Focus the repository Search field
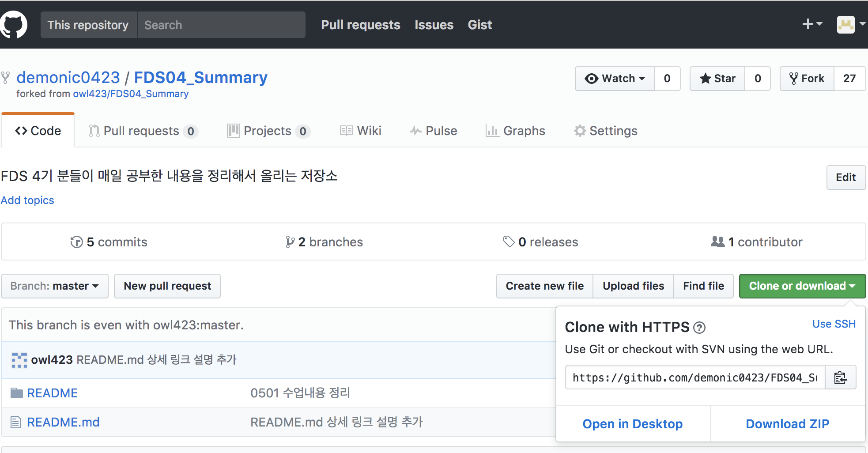 (221, 25)
